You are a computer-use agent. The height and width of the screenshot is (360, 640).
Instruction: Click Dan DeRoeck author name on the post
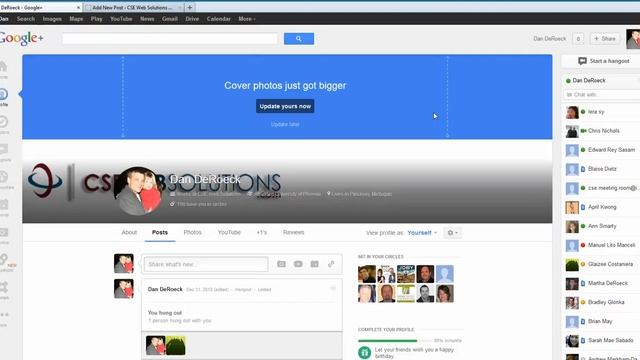pyautogui.click(x=165, y=289)
